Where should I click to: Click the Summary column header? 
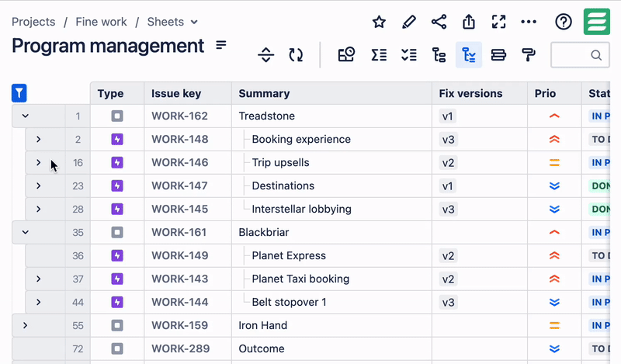(x=332, y=93)
